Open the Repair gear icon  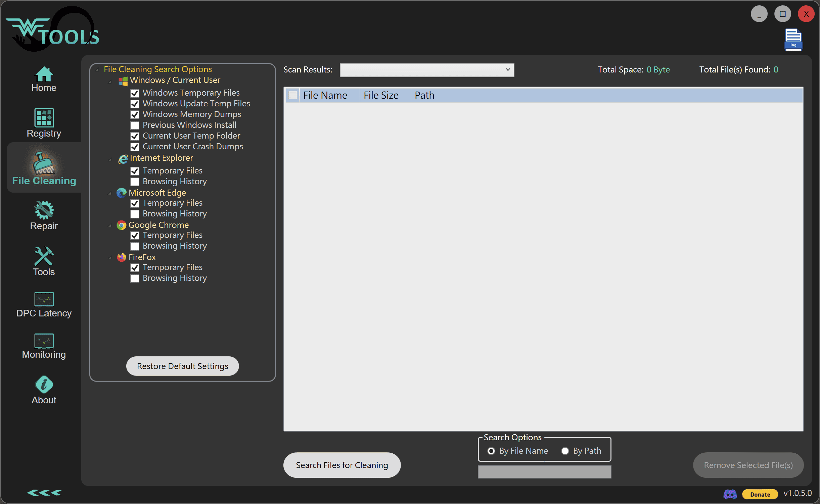pos(44,210)
